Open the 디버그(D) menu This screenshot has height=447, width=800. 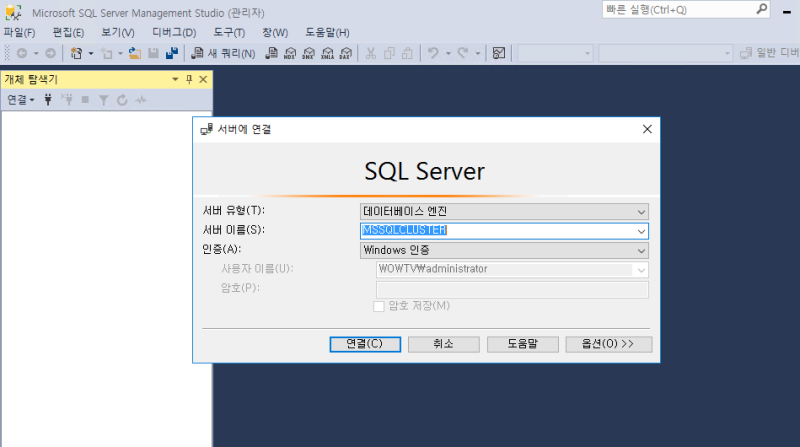click(x=174, y=32)
